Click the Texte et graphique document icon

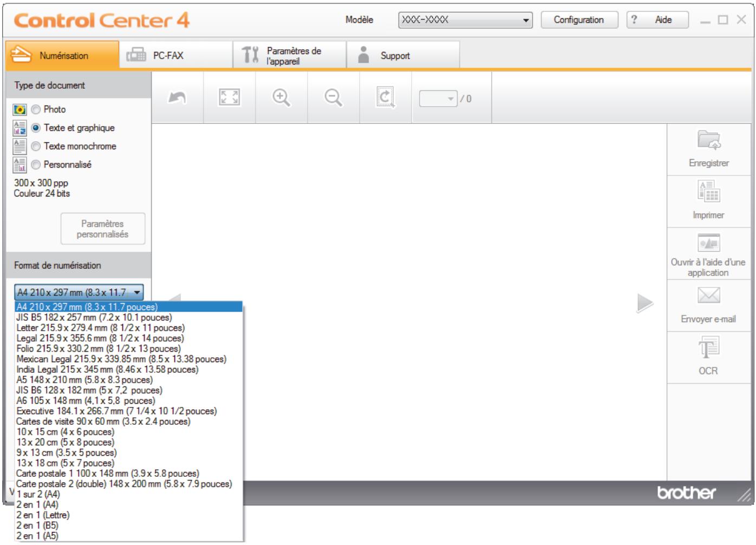point(19,128)
